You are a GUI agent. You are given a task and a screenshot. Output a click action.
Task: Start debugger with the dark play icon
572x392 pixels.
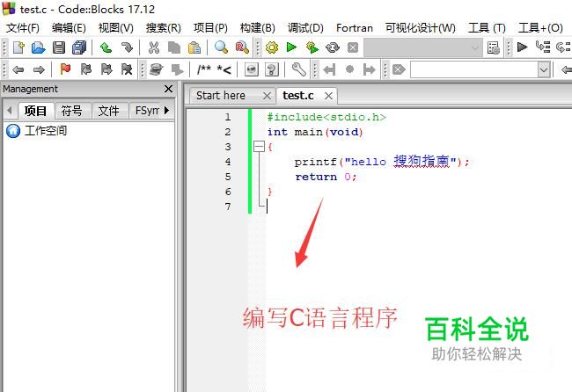coord(522,47)
